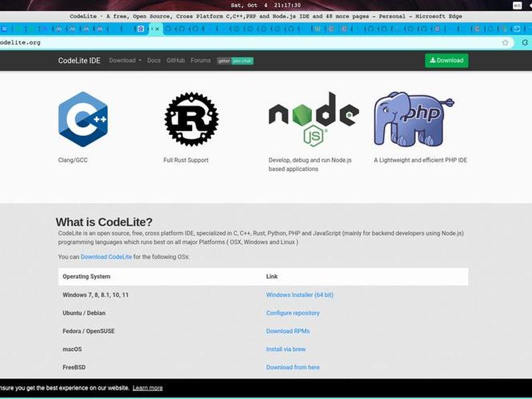Open the Windows Installer (64 bit) link
This screenshot has width=532, height=399.
pos(300,295)
